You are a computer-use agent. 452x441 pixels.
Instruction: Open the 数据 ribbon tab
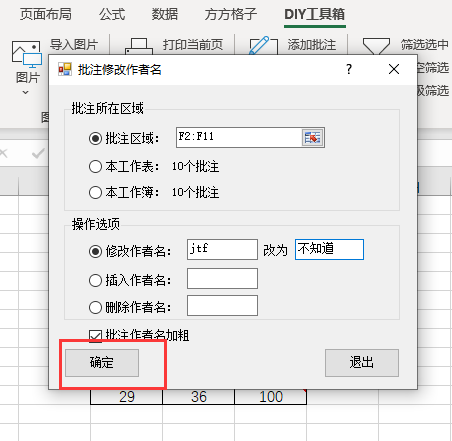tap(165, 14)
